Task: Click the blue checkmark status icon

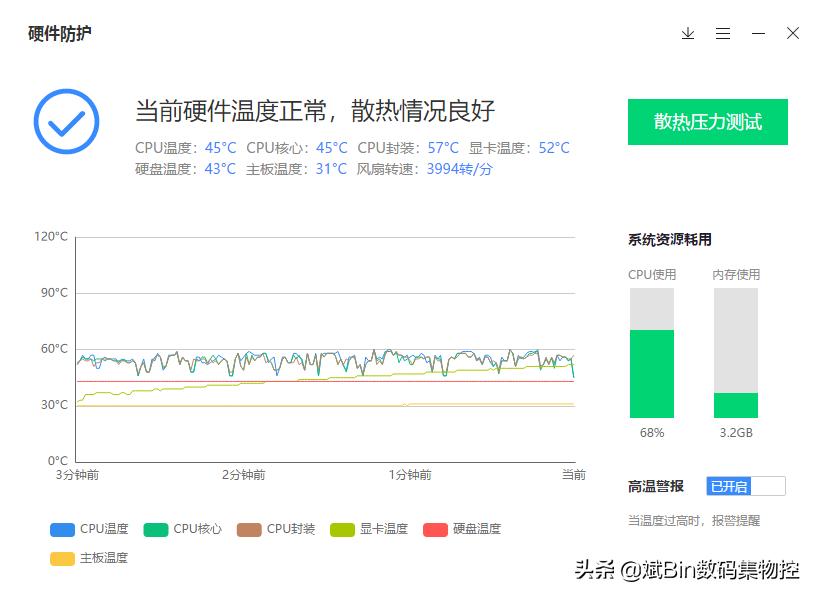Action: [66, 121]
